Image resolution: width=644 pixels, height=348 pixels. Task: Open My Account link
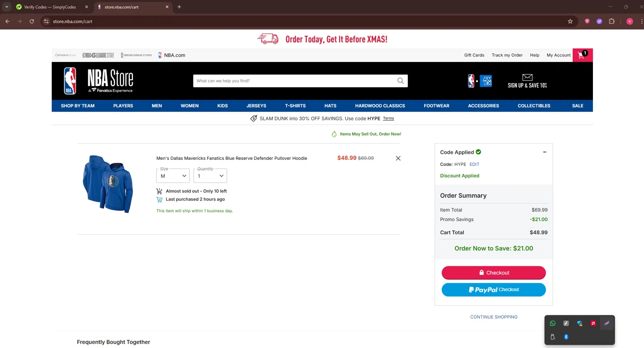(559, 55)
